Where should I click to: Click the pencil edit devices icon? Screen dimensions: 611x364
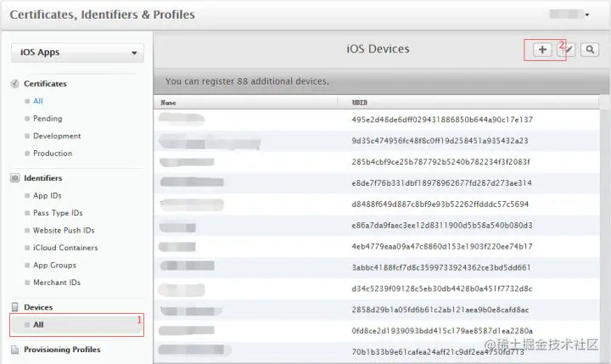[x=567, y=49]
